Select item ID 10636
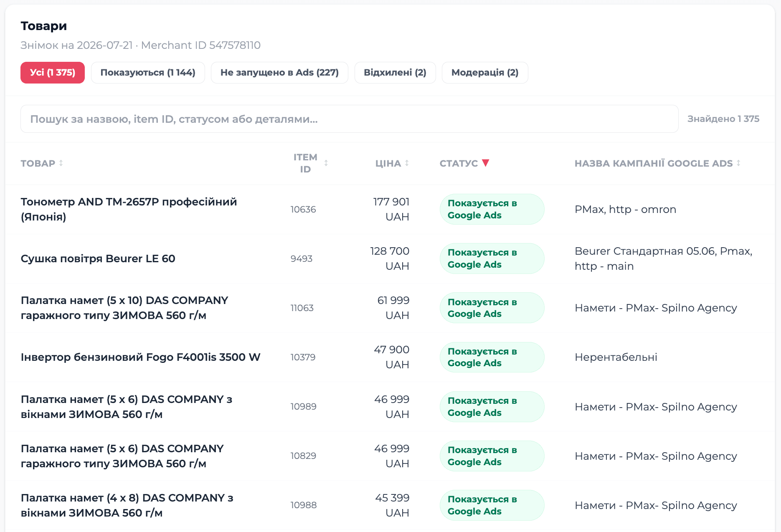The height and width of the screenshot is (532, 781). click(x=303, y=209)
